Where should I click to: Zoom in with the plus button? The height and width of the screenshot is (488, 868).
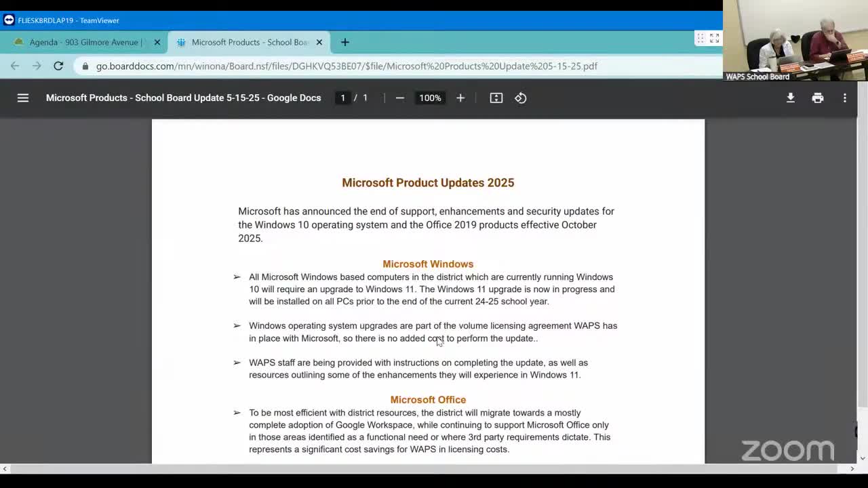coord(460,98)
